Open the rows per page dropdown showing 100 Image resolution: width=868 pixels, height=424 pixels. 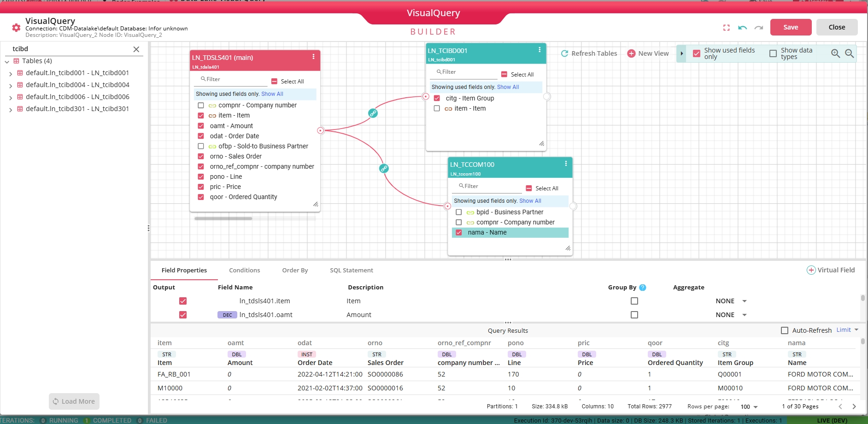click(x=748, y=407)
